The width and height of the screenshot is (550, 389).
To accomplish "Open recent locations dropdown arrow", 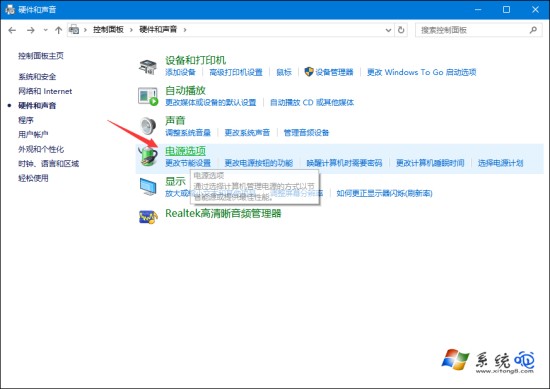I will tap(45, 30).
